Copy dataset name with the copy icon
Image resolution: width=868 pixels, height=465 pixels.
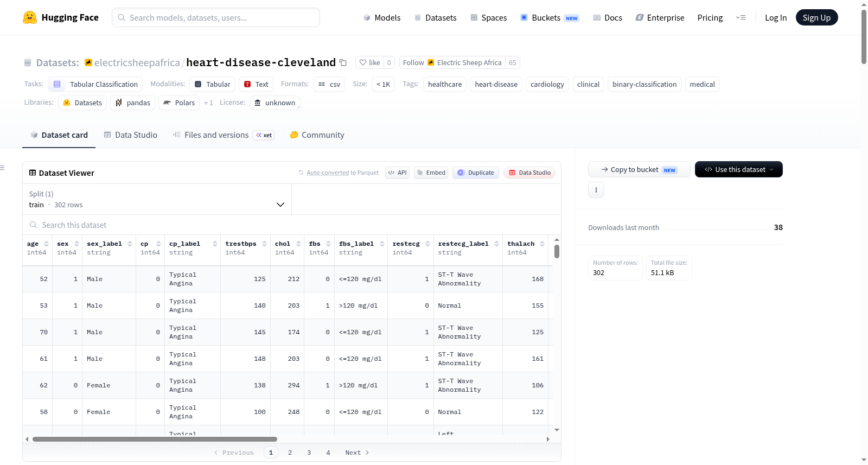pos(343,62)
